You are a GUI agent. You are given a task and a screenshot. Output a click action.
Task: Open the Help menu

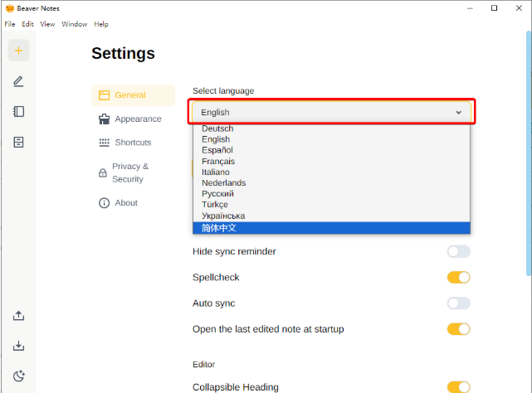click(101, 24)
